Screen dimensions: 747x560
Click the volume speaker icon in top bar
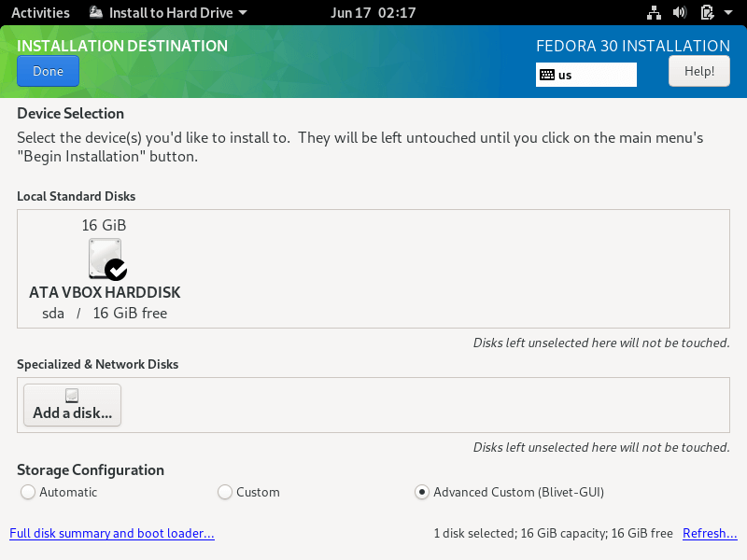click(x=680, y=12)
